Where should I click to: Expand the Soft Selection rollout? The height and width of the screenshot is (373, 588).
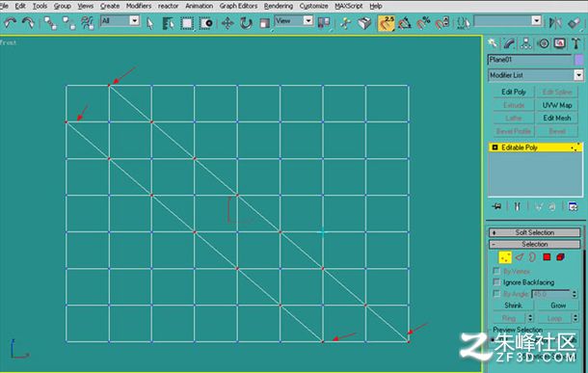click(x=534, y=232)
